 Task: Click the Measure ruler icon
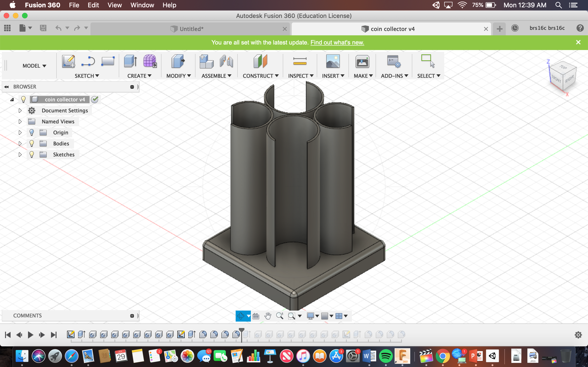300,61
